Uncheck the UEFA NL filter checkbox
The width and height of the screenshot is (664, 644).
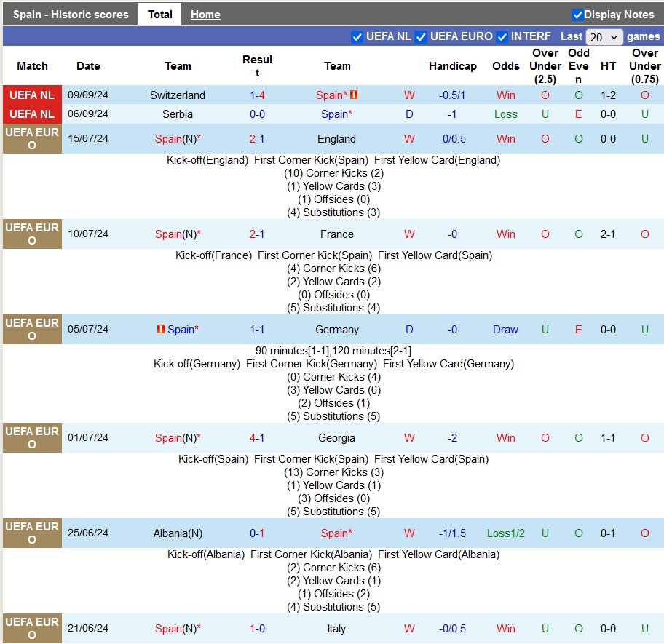pos(357,37)
